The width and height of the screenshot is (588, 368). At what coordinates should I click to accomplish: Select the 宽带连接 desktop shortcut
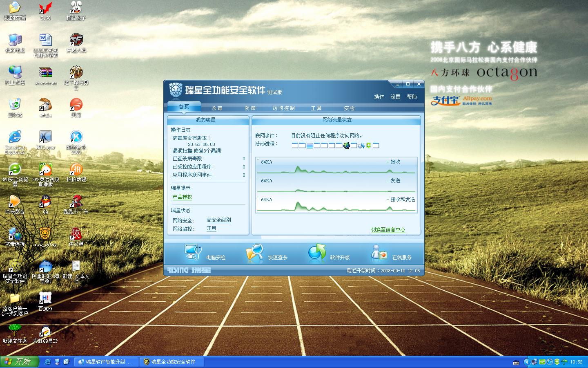coord(15,237)
